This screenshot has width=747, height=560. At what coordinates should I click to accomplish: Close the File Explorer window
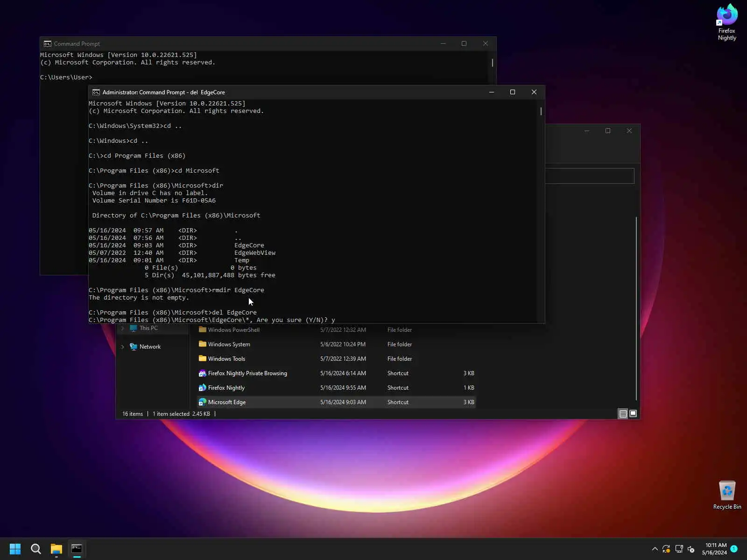[x=629, y=131]
